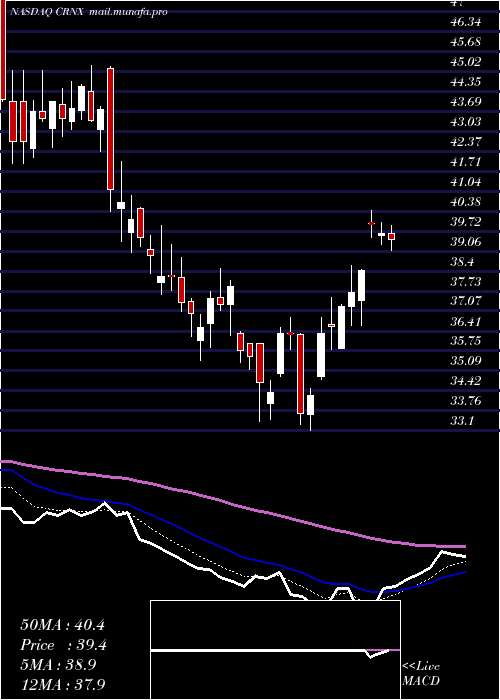Viewport: 500px width, 700px height.
Task: Click the Price : 39.4 readout
Action: 63,645
